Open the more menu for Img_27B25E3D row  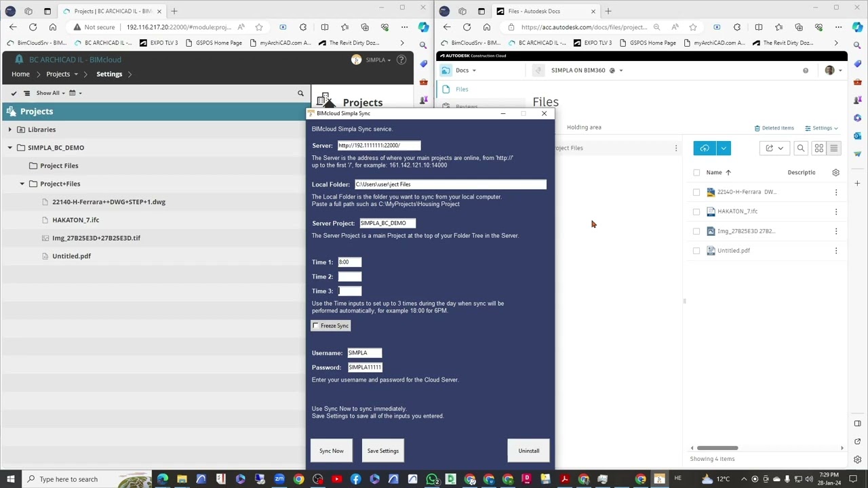(x=836, y=231)
